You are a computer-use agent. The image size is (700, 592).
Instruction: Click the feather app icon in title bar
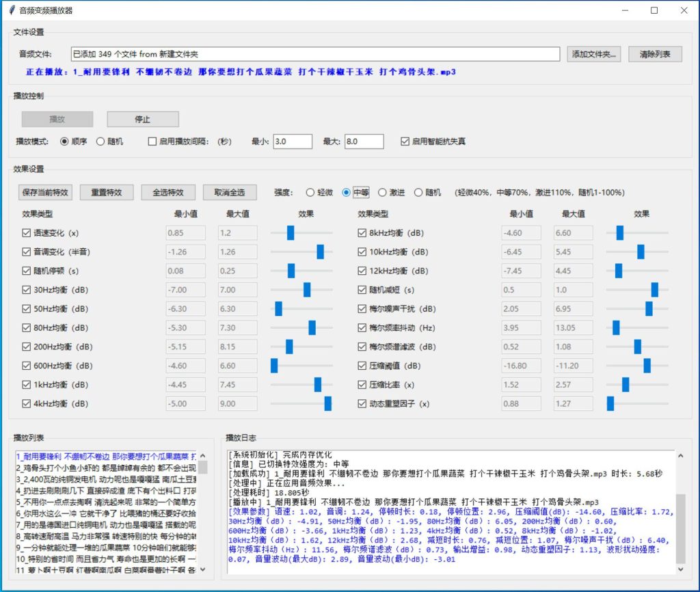point(12,10)
